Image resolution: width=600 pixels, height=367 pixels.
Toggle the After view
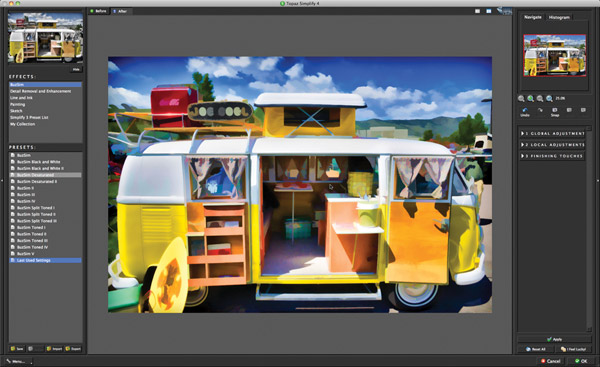coord(120,11)
